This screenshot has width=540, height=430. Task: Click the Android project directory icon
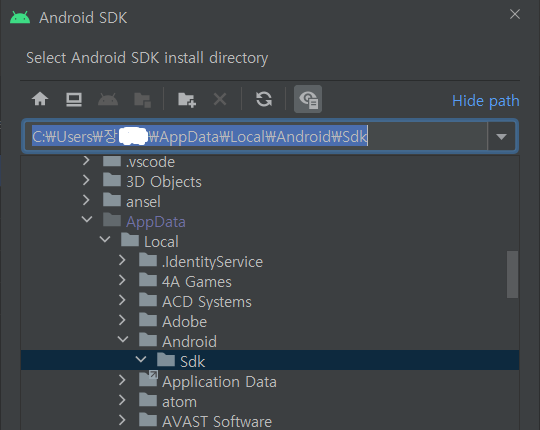108,99
